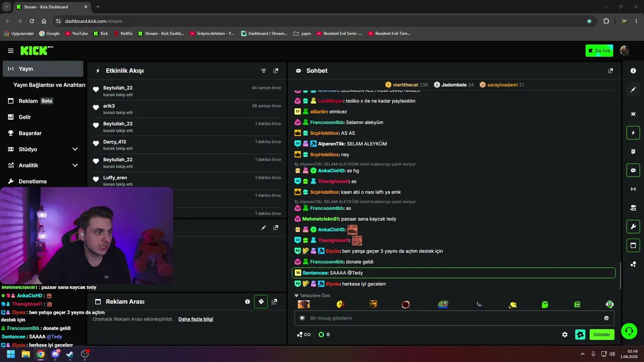Click the teal icon button beside Gönder
This screenshot has height=362, width=644.
click(x=580, y=334)
